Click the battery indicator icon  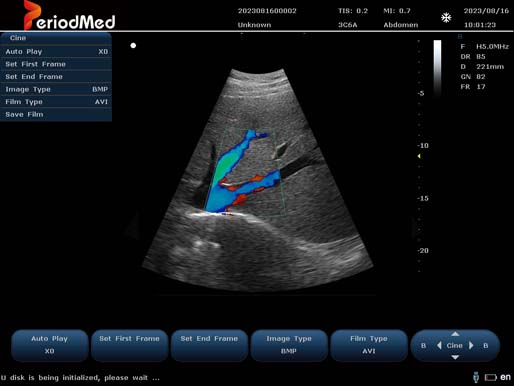click(491, 377)
